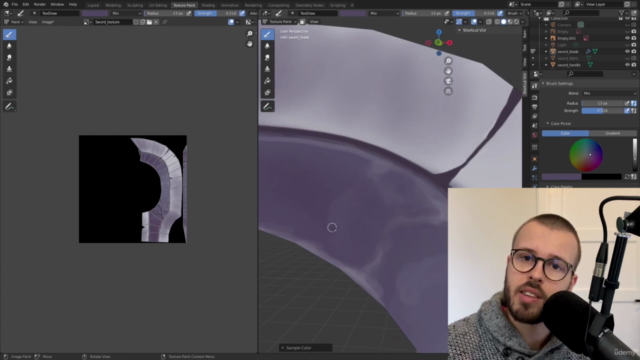Toggle render camera icon for sword_blade

click(x=634, y=51)
